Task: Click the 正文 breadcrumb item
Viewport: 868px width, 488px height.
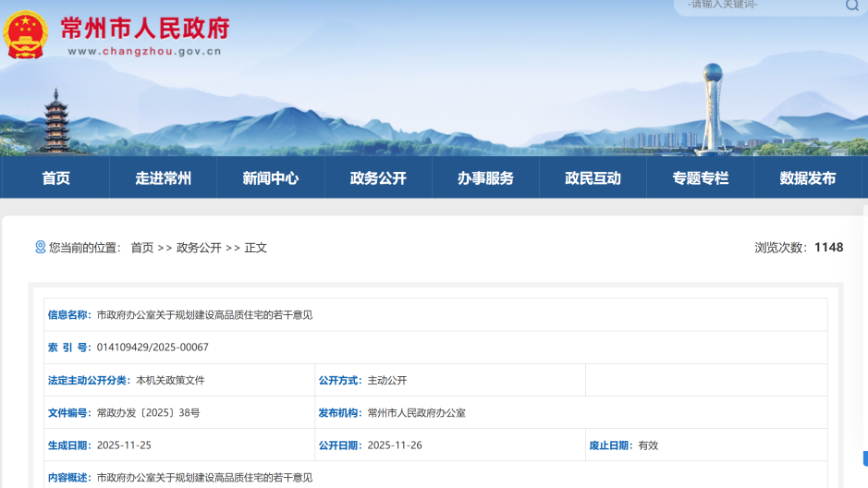Action: 255,248
